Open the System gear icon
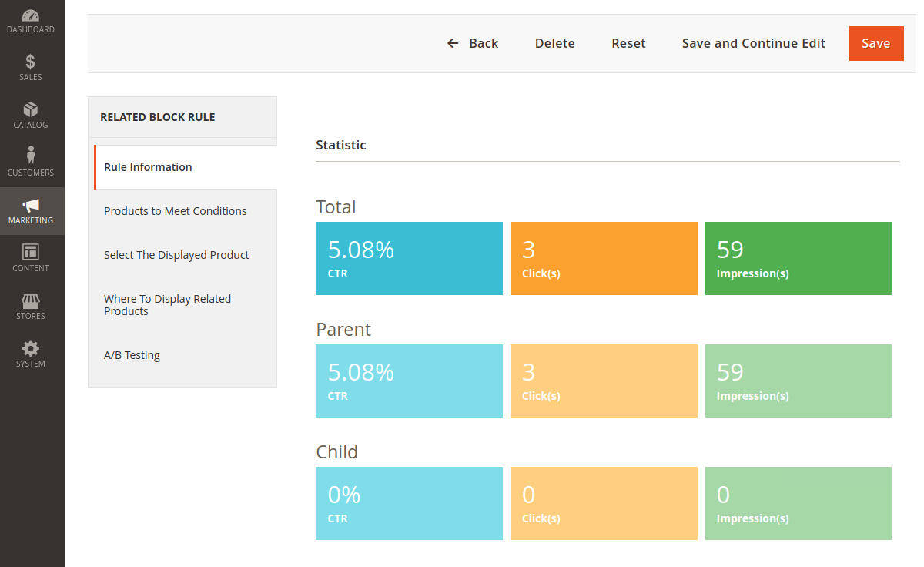The image size is (924, 567). click(31, 348)
